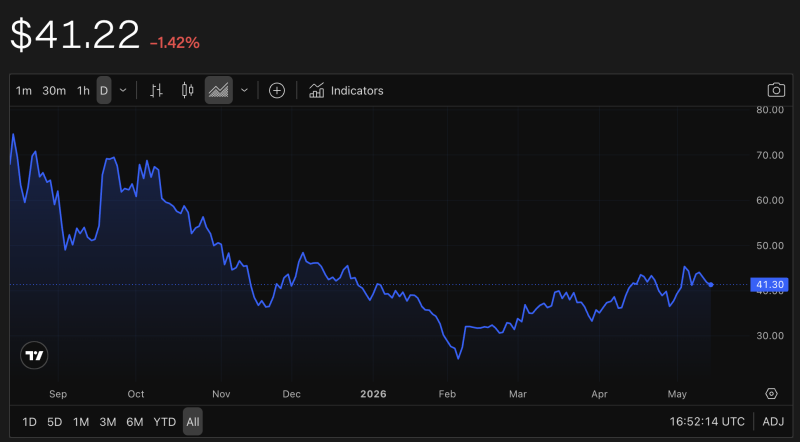
Task: Click the last price dot on chart line
Action: coord(711,285)
